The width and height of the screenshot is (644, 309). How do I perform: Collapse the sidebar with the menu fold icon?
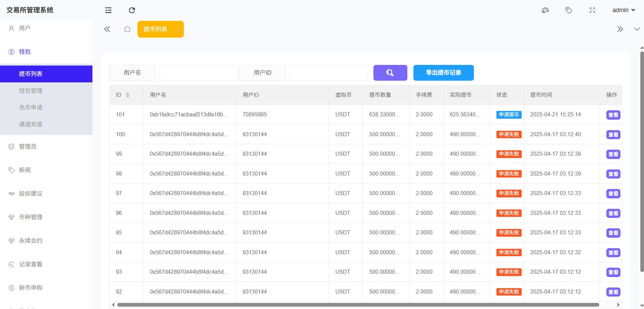coord(108,10)
